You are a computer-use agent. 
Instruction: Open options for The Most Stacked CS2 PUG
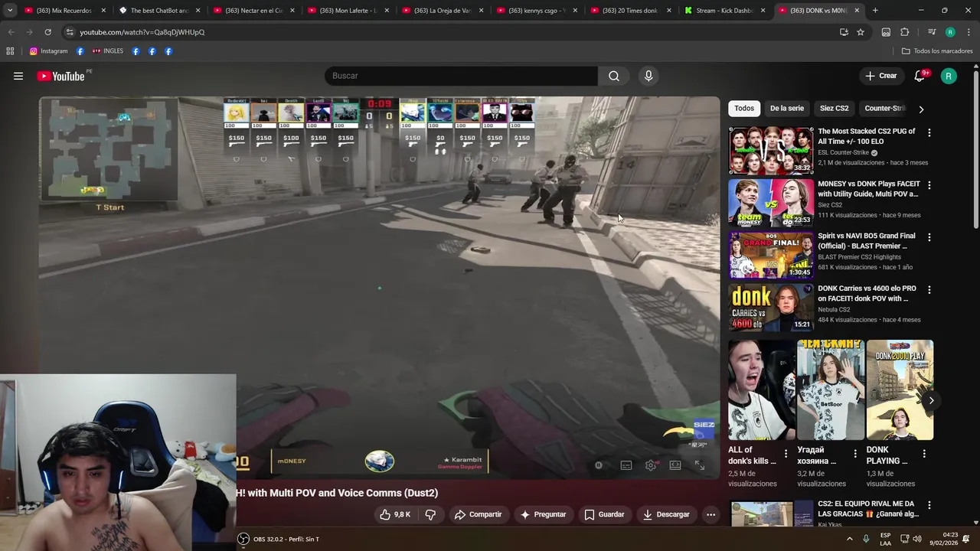(x=929, y=132)
